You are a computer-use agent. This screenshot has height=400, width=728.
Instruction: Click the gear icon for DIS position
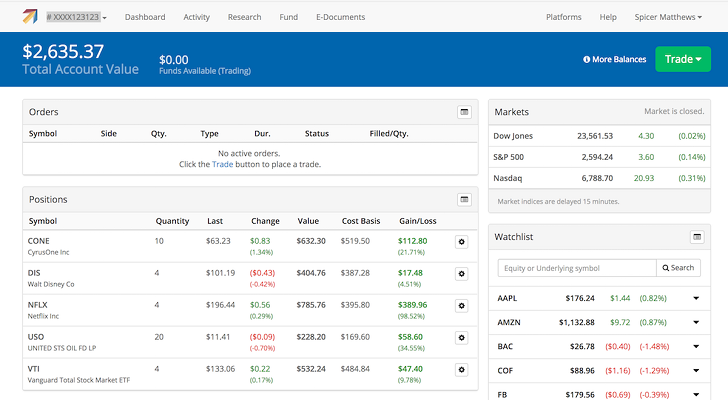point(461,273)
